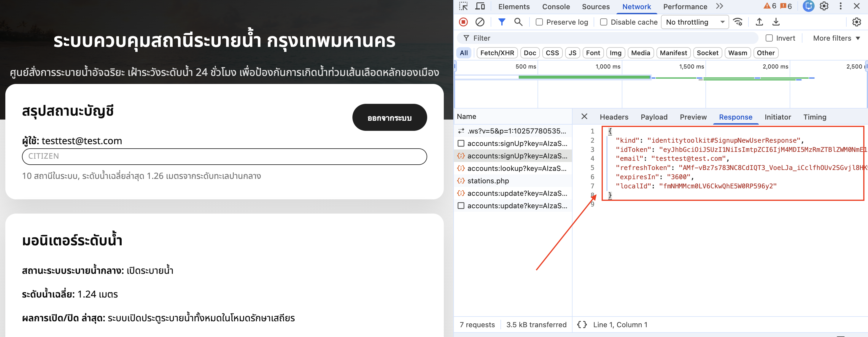Click the inspect element picker icon
The width and height of the screenshot is (868, 337).
pyautogui.click(x=463, y=7)
